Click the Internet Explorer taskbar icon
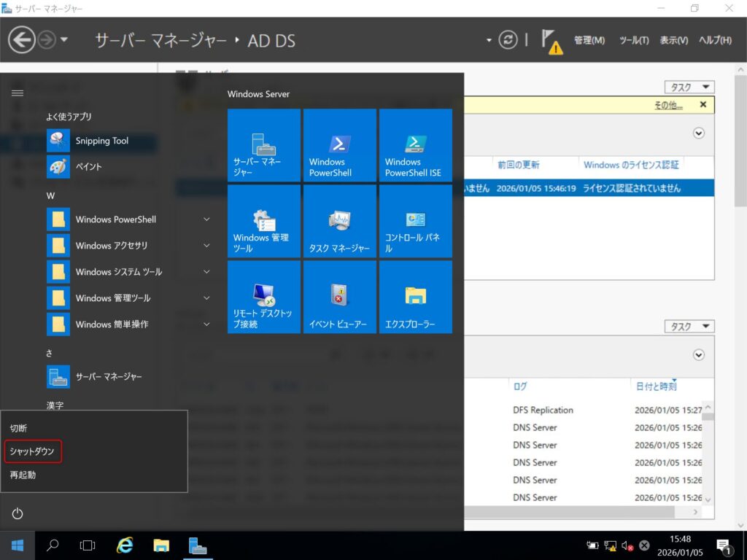Screen dimensions: 747x560 click(x=125, y=545)
